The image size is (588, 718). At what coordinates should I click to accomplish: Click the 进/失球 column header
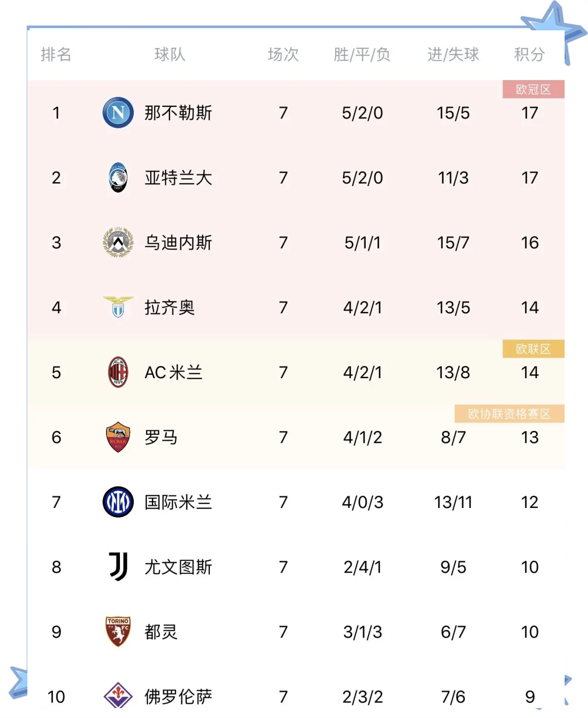pyautogui.click(x=453, y=54)
